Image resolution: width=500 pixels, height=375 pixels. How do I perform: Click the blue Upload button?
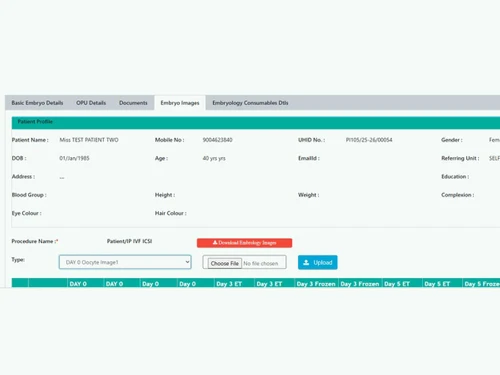318,262
